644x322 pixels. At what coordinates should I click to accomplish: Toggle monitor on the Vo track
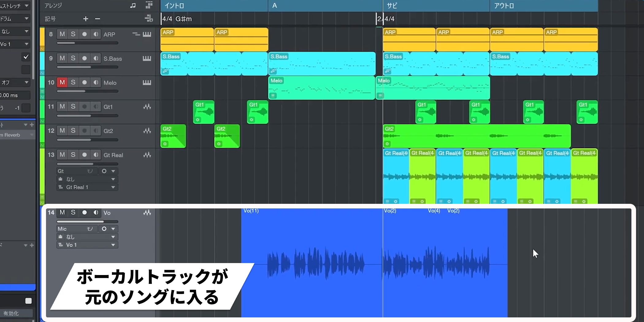click(x=96, y=212)
